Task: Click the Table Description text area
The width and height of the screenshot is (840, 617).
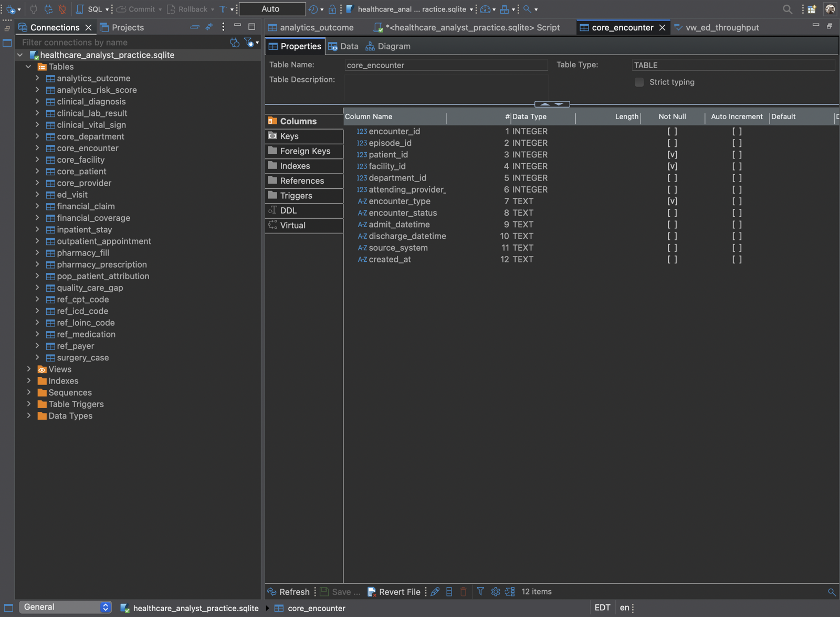Action: 446,88
